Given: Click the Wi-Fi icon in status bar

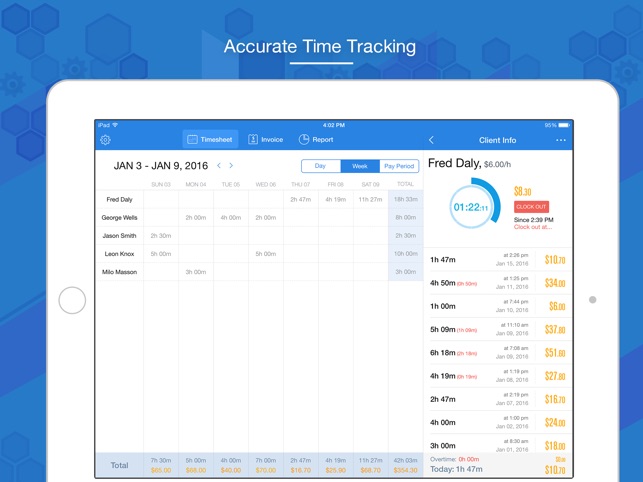Looking at the screenshot, I should pyautogui.click(x=115, y=125).
